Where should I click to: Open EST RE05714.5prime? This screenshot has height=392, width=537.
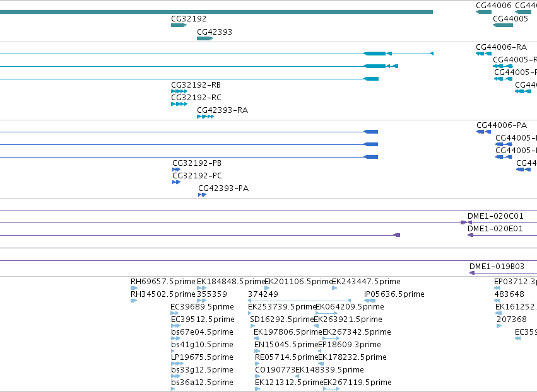(x=286, y=357)
